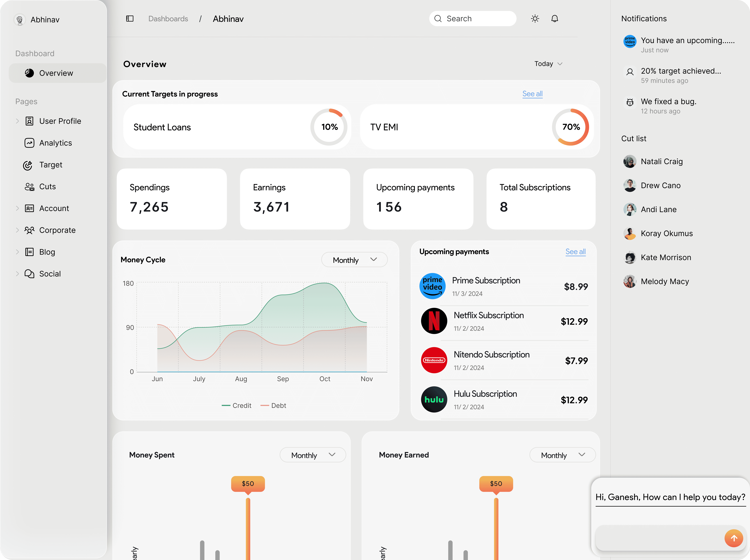Click the Abhinav breadcrumb item
Image resolution: width=750 pixels, height=560 pixels.
click(x=228, y=19)
